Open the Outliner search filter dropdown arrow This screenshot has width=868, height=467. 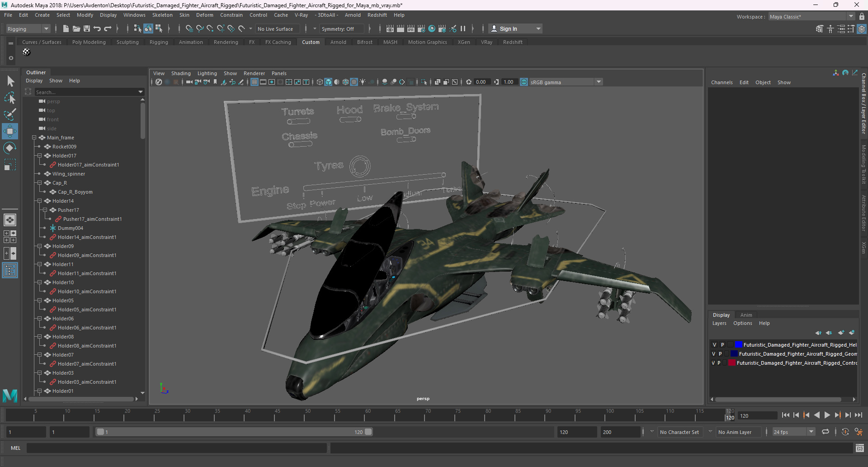click(x=141, y=92)
